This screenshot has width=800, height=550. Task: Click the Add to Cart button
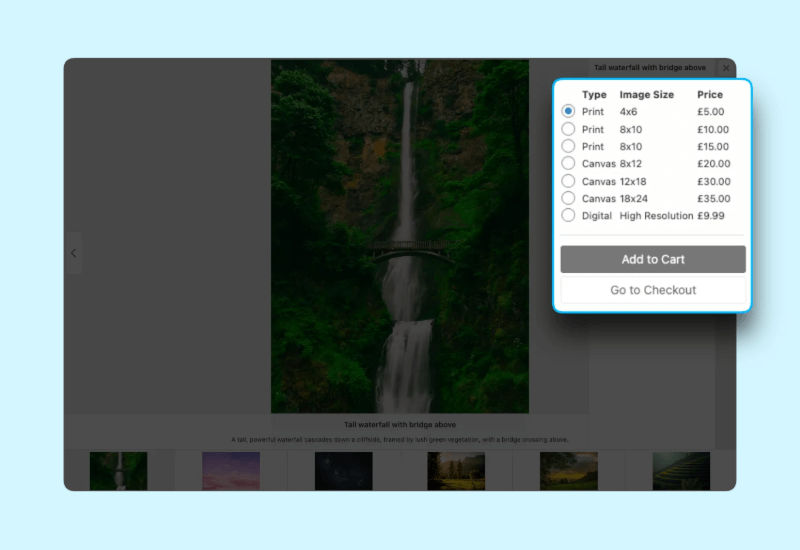pos(653,259)
